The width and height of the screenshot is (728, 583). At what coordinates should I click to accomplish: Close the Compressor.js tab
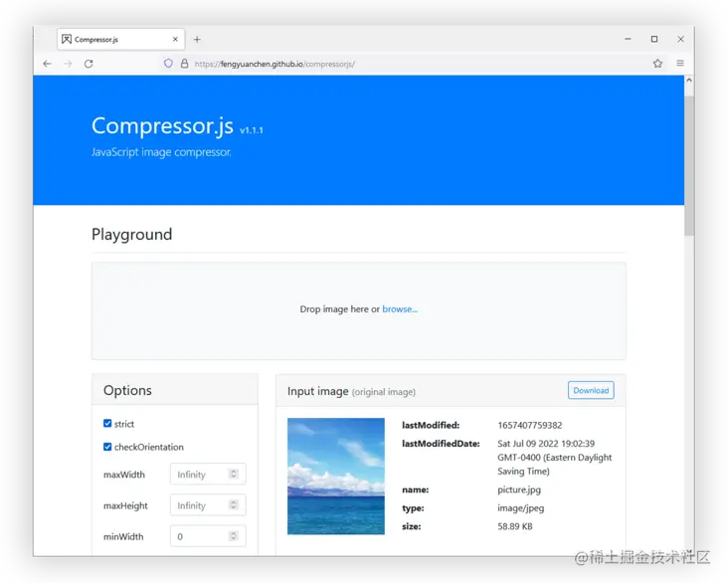click(175, 40)
